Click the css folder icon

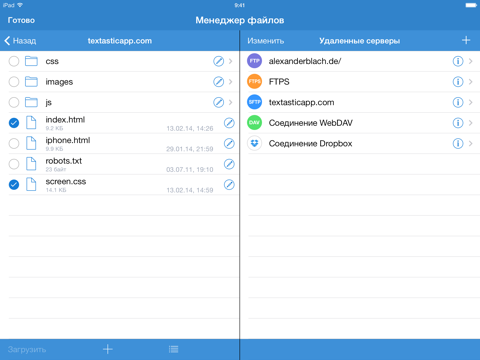pos(31,61)
